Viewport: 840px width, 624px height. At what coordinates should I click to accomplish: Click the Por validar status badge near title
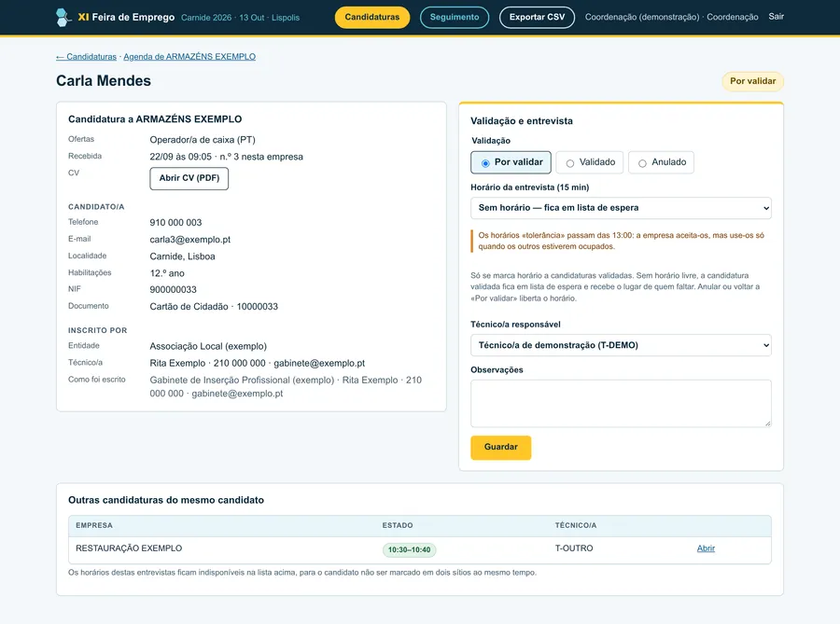coord(752,81)
